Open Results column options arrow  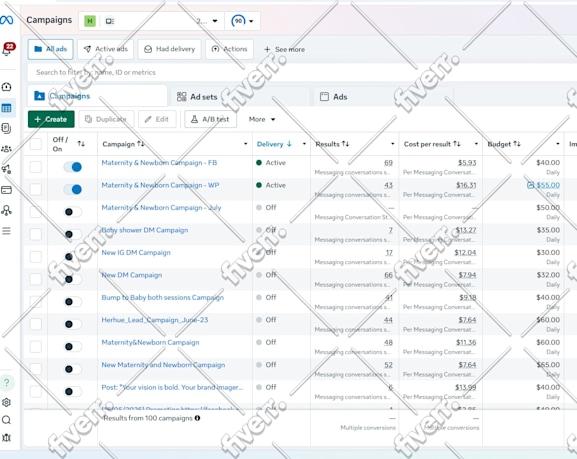[392, 144]
